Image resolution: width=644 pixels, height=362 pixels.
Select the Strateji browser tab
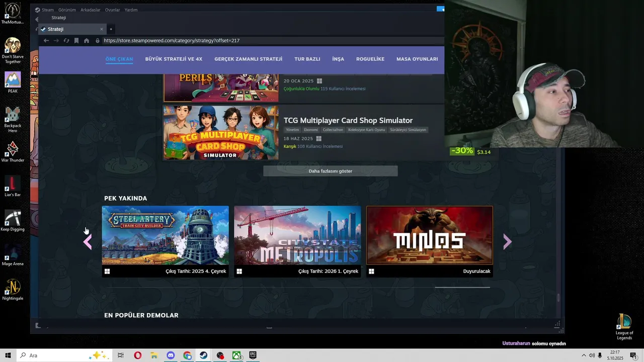point(71,29)
